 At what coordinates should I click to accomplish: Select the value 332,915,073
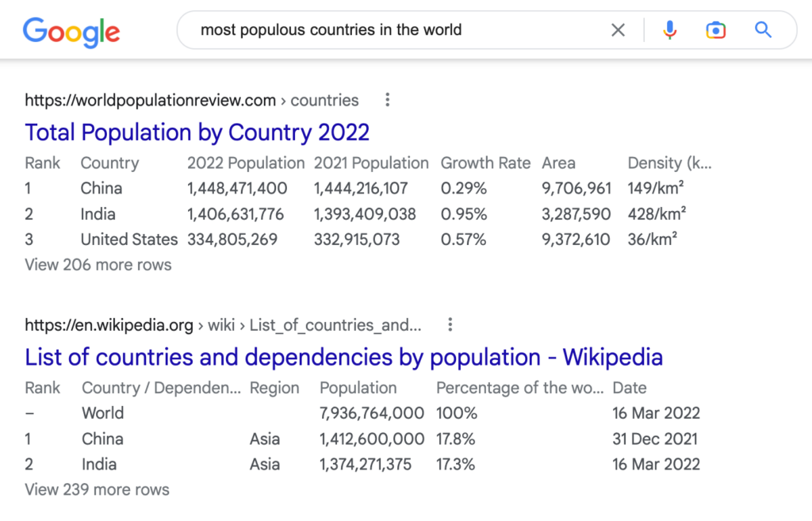point(357,239)
